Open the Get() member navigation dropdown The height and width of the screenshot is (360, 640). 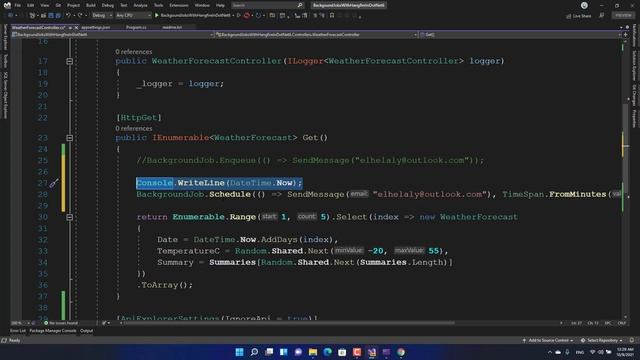click(520, 35)
